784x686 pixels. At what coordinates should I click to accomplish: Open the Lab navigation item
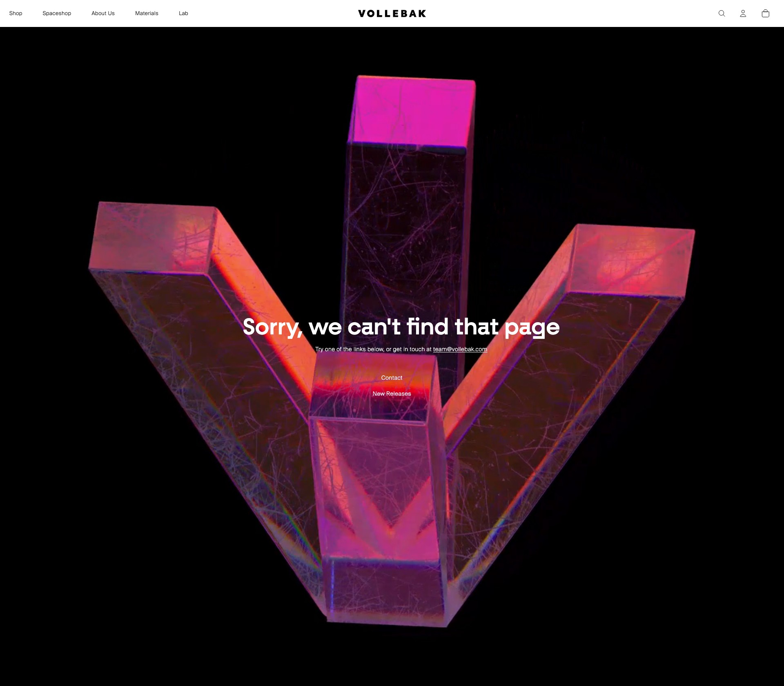183,13
